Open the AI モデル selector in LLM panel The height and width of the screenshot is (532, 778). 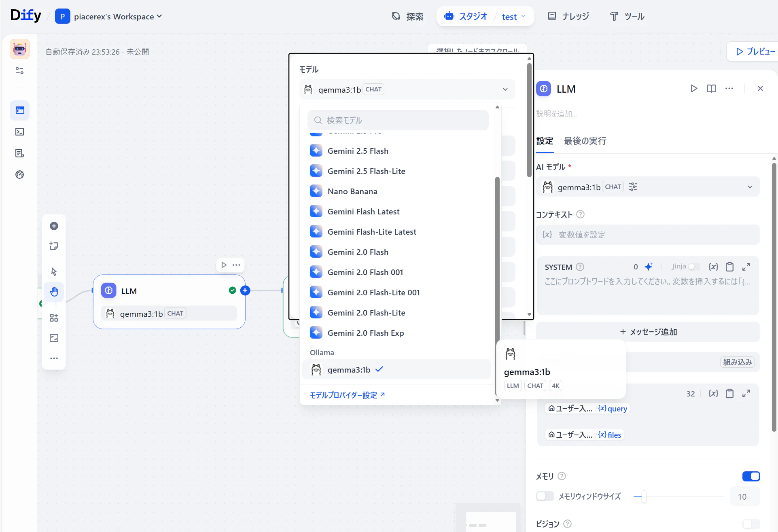[648, 187]
